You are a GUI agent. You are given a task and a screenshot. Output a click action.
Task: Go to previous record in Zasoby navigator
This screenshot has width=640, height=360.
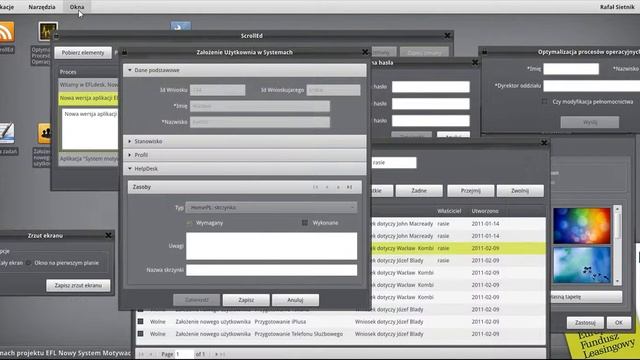click(327, 187)
